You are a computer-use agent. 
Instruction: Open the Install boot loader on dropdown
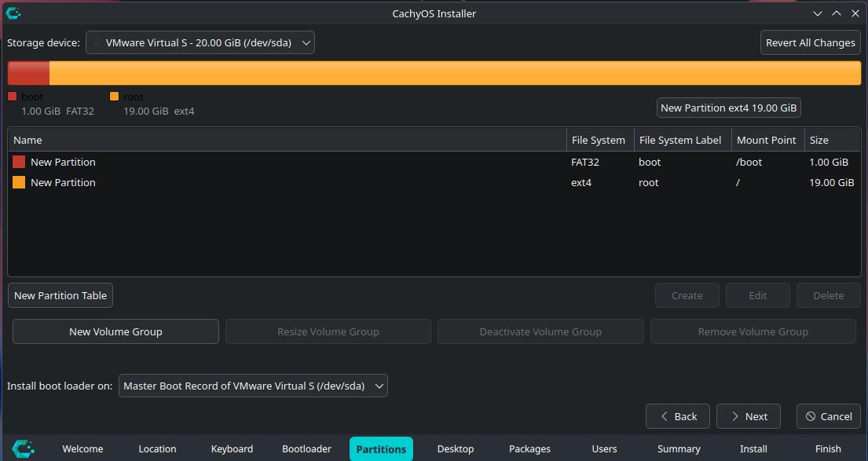[253, 386]
